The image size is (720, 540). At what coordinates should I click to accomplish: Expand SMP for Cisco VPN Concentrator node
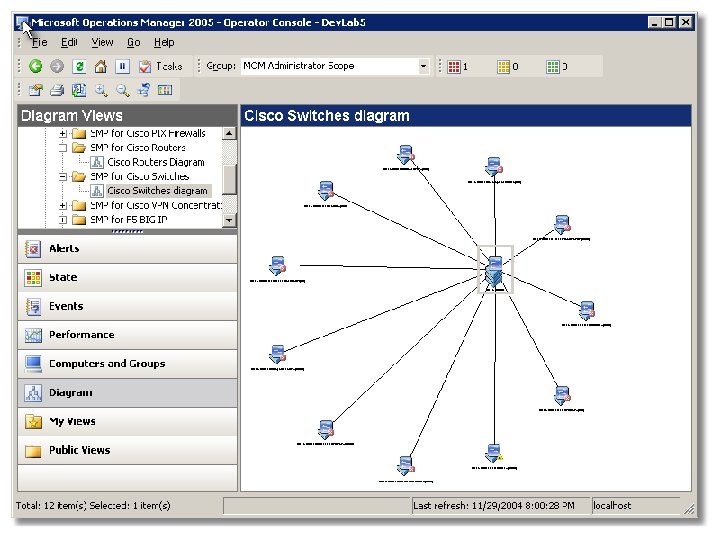[x=63, y=205]
